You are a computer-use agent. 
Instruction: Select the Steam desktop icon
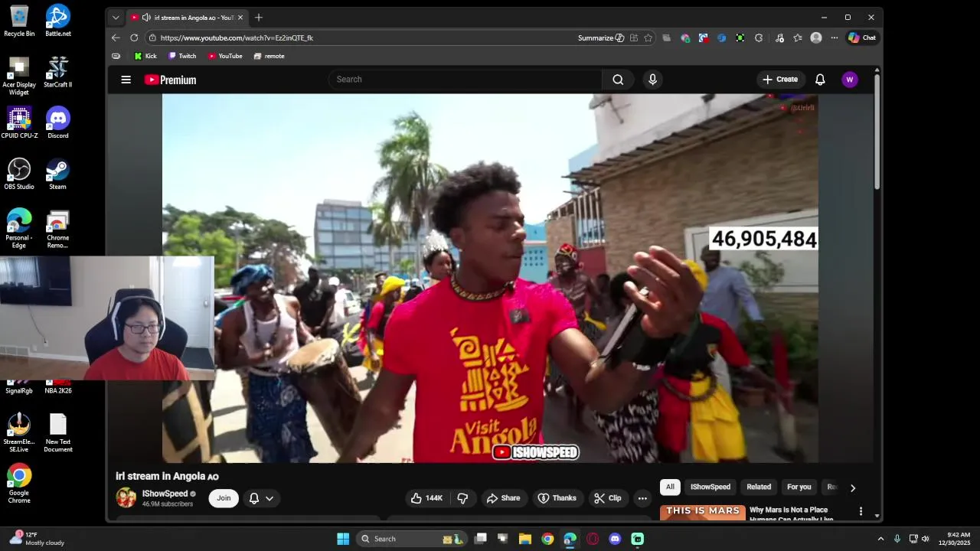pyautogui.click(x=58, y=174)
